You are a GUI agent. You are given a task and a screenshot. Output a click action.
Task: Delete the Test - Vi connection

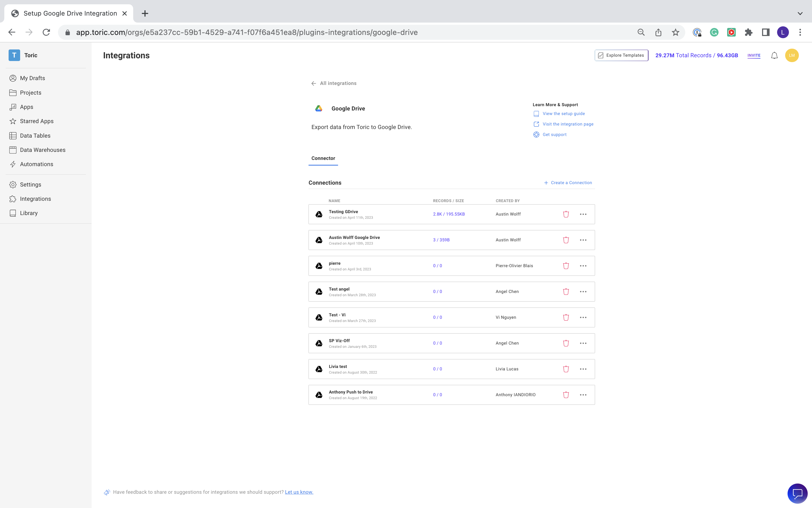pos(566,317)
